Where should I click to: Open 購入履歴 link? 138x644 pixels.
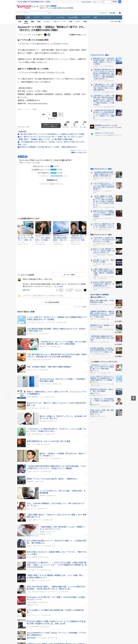click(112, 13)
